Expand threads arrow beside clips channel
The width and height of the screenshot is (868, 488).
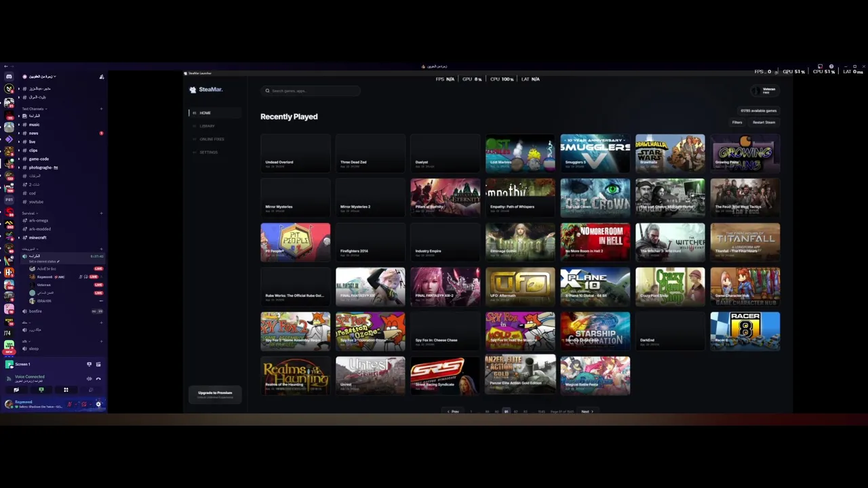click(x=19, y=150)
